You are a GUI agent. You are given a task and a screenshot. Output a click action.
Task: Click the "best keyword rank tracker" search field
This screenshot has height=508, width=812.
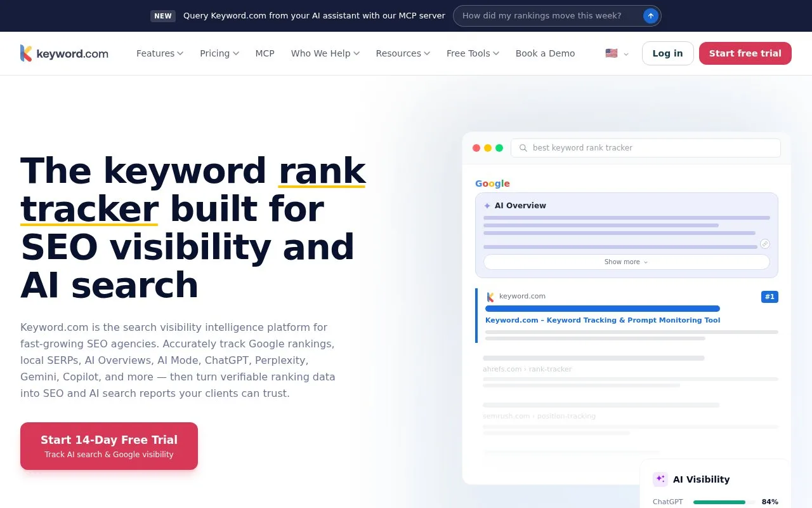(x=646, y=148)
